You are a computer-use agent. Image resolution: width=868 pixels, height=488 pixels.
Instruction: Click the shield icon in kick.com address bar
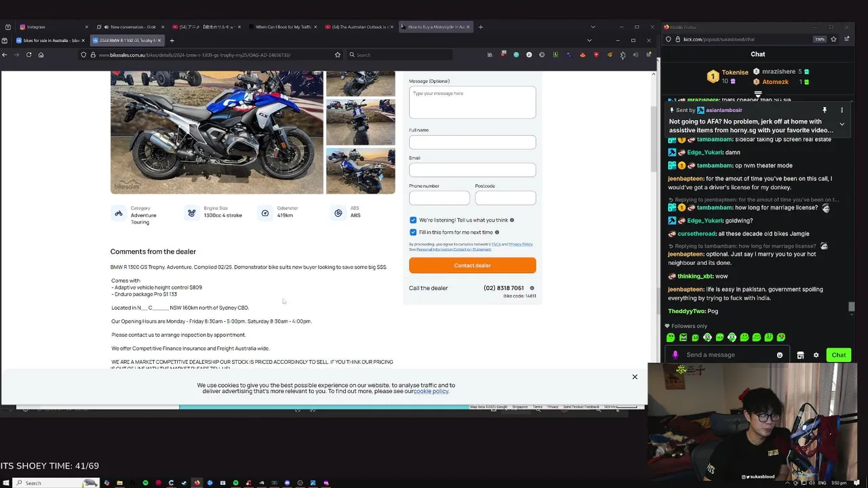pos(669,39)
